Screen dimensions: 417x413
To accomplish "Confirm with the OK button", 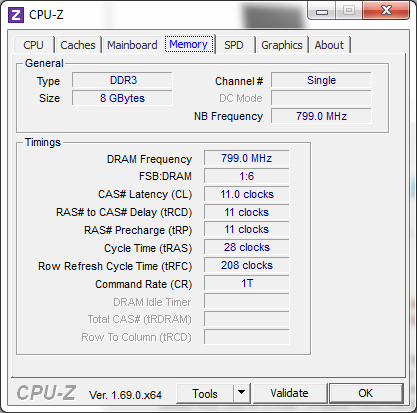I will pyautogui.click(x=366, y=393).
